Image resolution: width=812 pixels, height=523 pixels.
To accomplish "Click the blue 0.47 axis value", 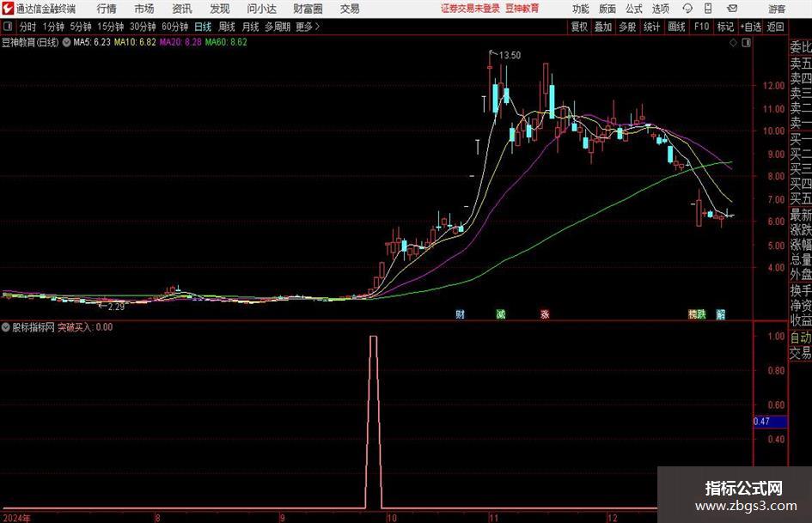I will pyautogui.click(x=770, y=422).
